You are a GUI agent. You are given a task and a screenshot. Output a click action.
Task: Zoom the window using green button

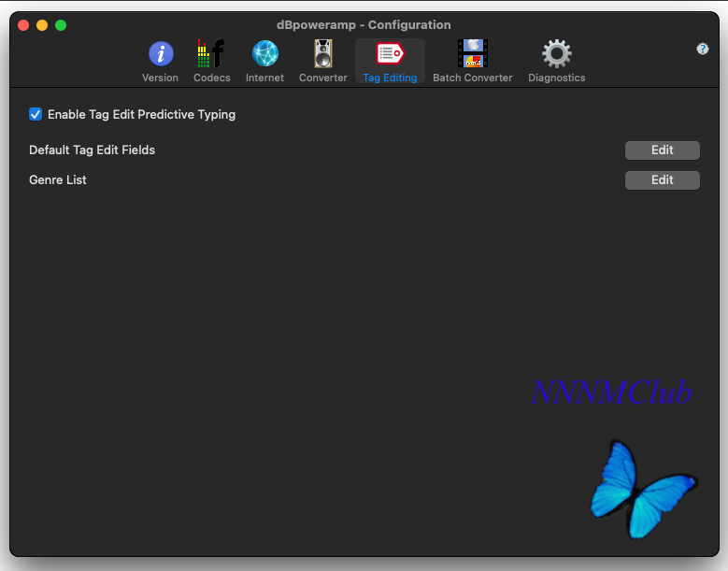61,25
